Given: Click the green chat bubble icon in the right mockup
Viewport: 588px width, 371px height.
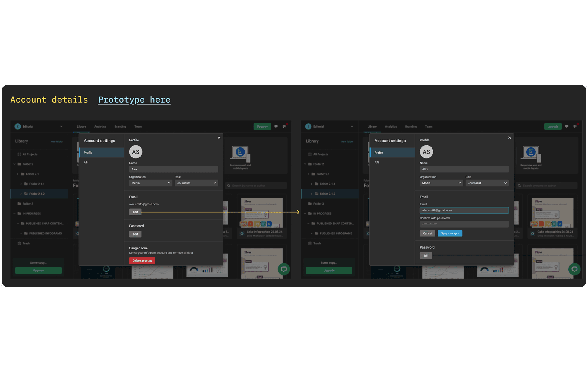Looking at the screenshot, I should click(x=574, y=269).
